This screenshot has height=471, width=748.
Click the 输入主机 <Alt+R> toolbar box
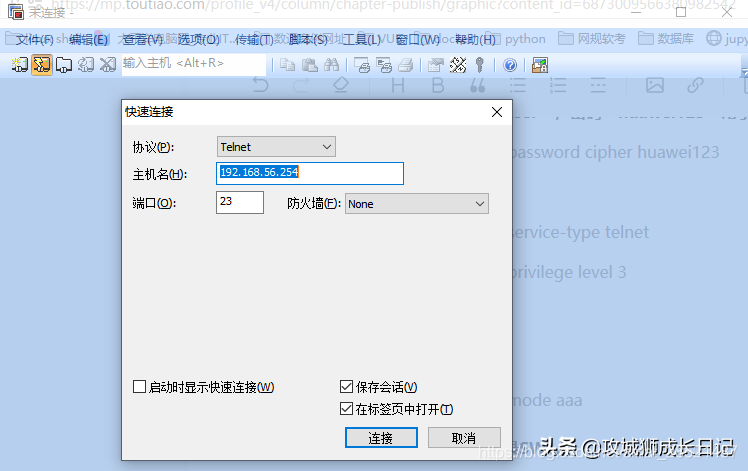[x=193, y=64]
